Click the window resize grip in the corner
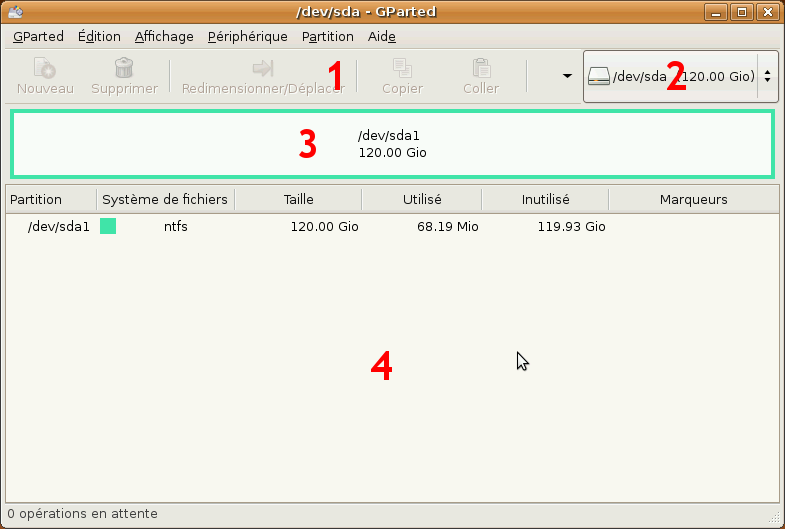 (776, 518)
